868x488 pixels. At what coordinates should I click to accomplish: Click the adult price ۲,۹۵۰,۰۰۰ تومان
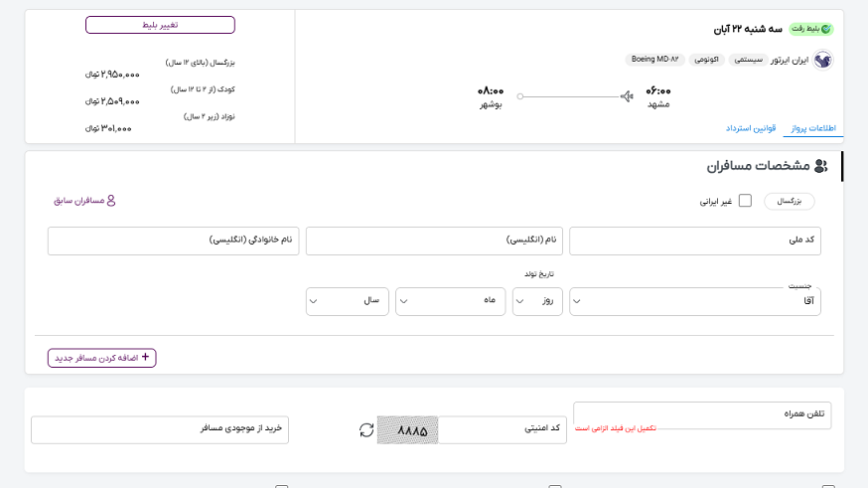(112, 75)
